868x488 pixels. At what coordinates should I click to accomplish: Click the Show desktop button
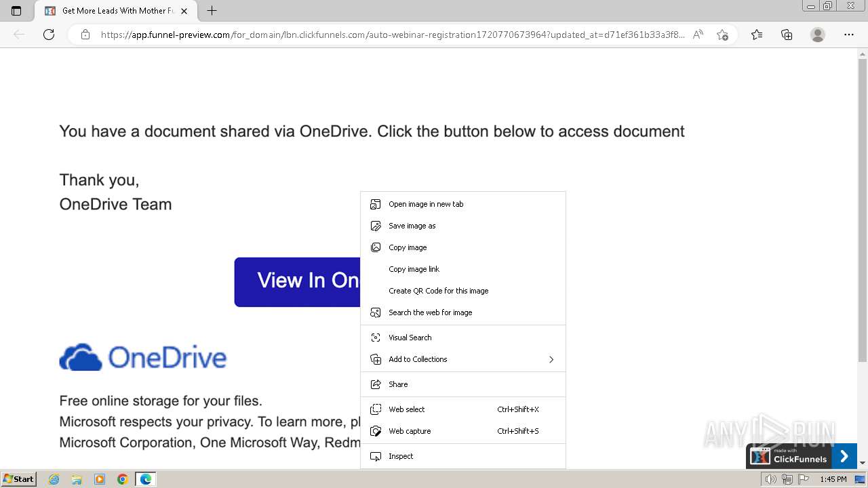tap(860, 479)
